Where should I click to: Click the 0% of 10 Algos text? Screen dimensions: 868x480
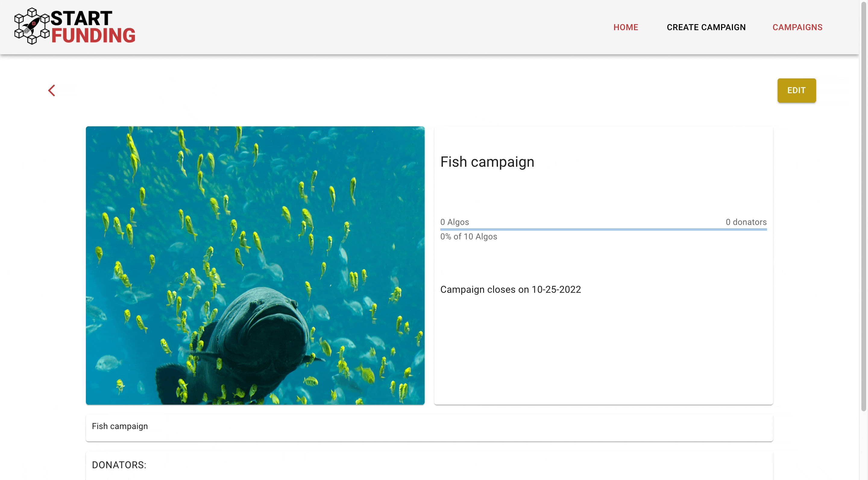(x=468, y=237)
